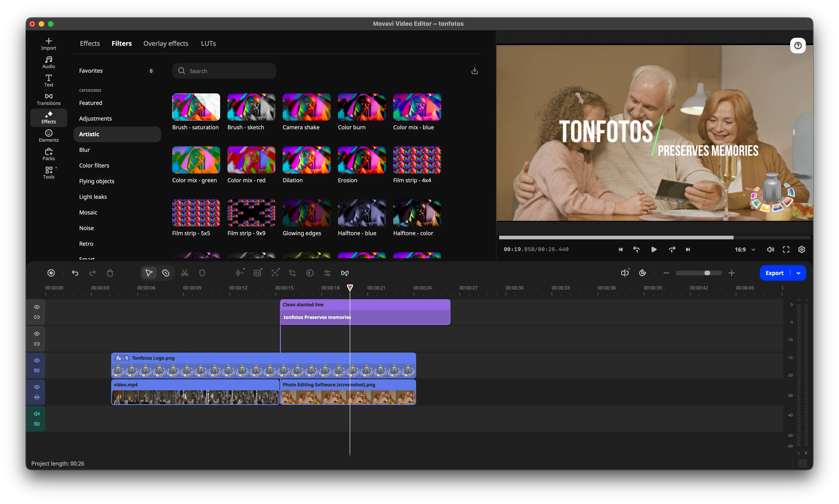Click the Export button
The width and height of the screenshot is (839, 504).
[x=775, y=273]
